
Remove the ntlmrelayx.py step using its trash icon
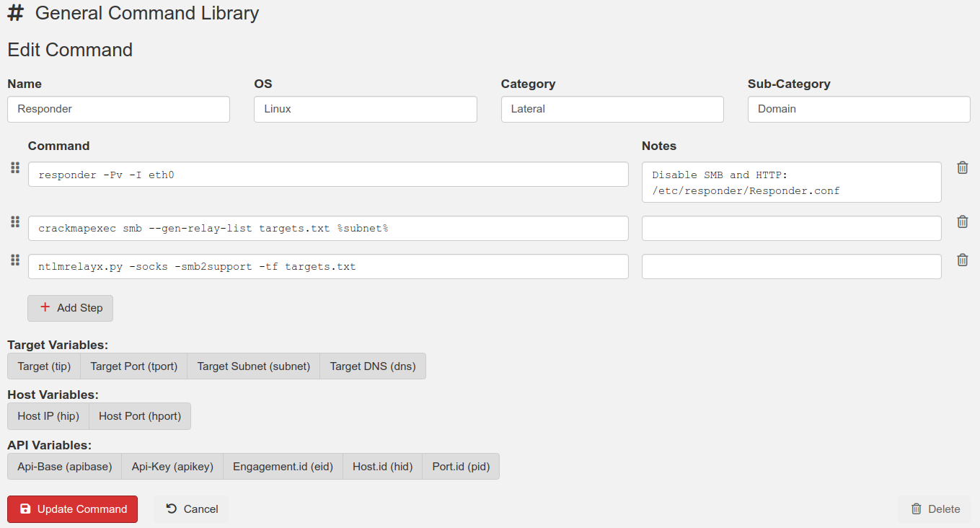[x=962, y=260]
